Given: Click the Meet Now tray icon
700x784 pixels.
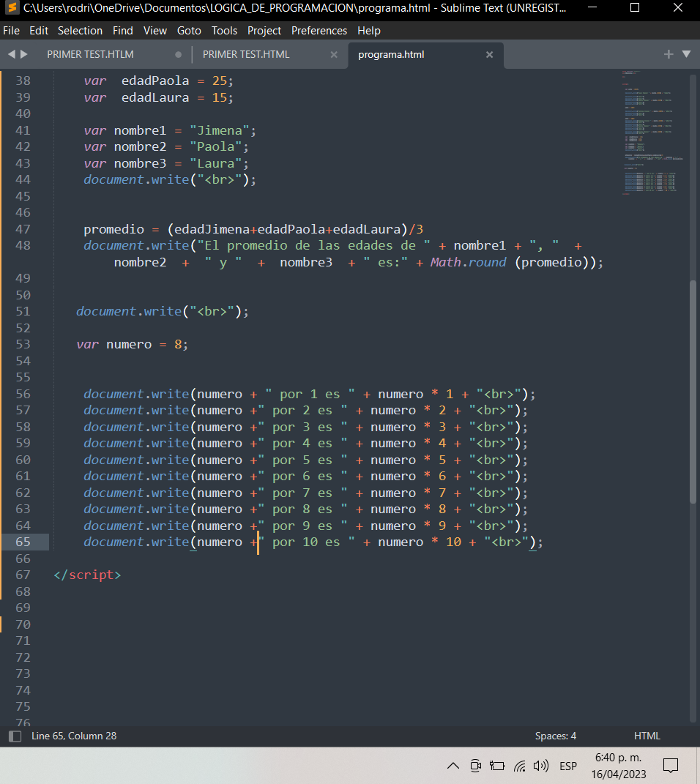Looking at the screenshot, I should (475, 766).
